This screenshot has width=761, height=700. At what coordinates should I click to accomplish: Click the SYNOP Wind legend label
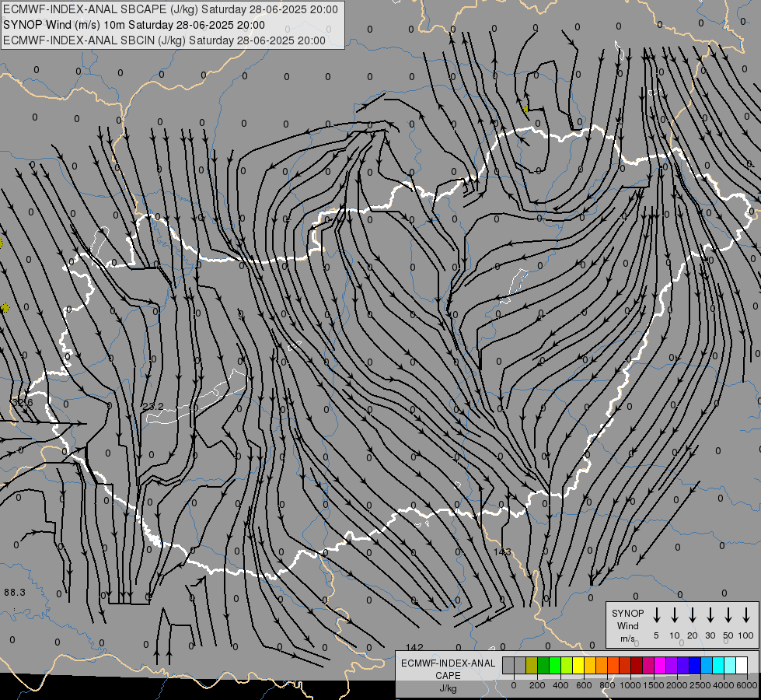[x=627, y=619]
